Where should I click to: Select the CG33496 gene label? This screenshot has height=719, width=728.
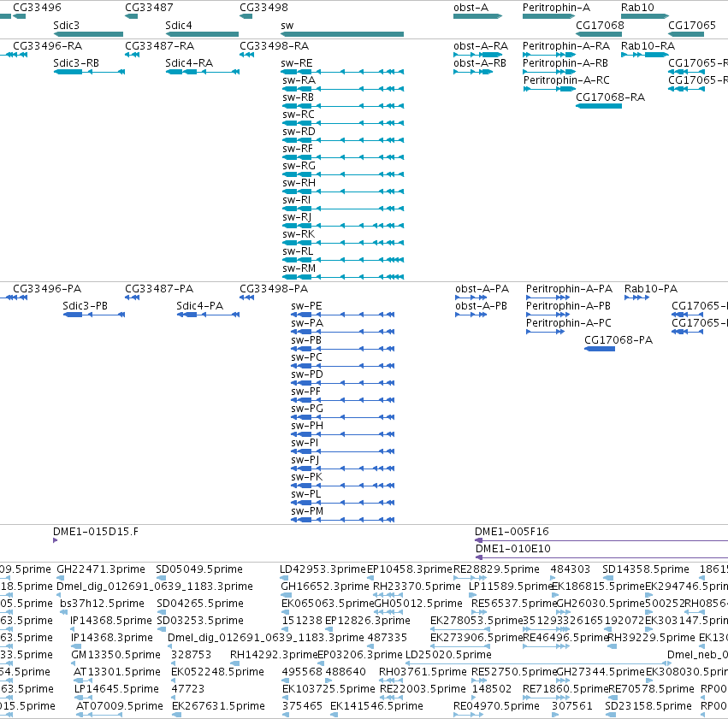[x=37, y=8]
